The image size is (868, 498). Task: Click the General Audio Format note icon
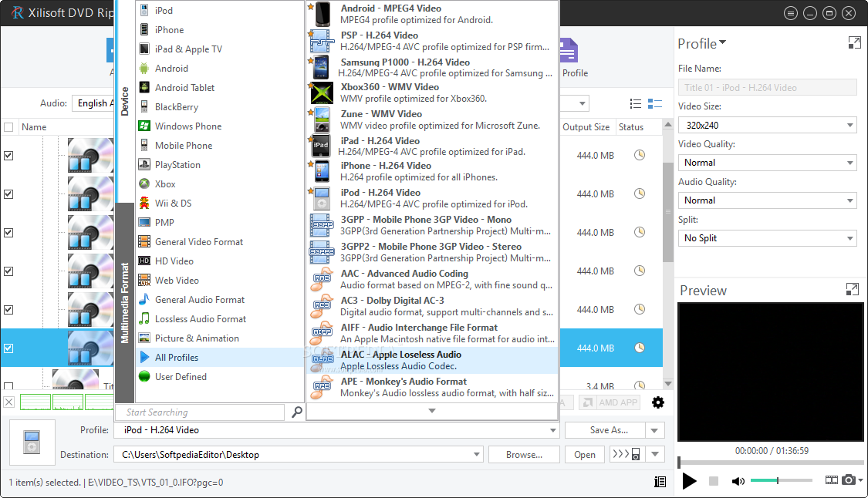point(144,299)
